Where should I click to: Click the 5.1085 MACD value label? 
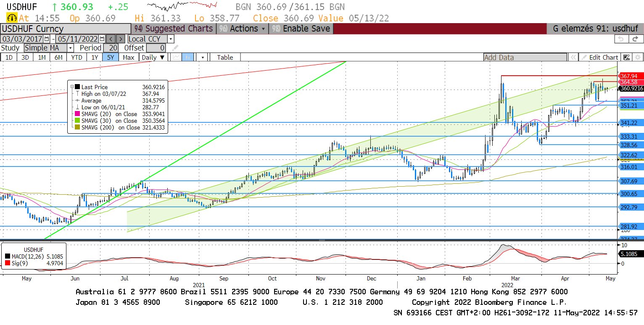click(x=631, y=254)
